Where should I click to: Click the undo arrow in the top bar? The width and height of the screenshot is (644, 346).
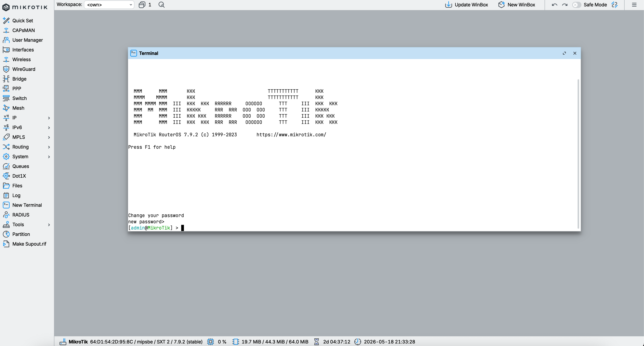coord(554,5)
